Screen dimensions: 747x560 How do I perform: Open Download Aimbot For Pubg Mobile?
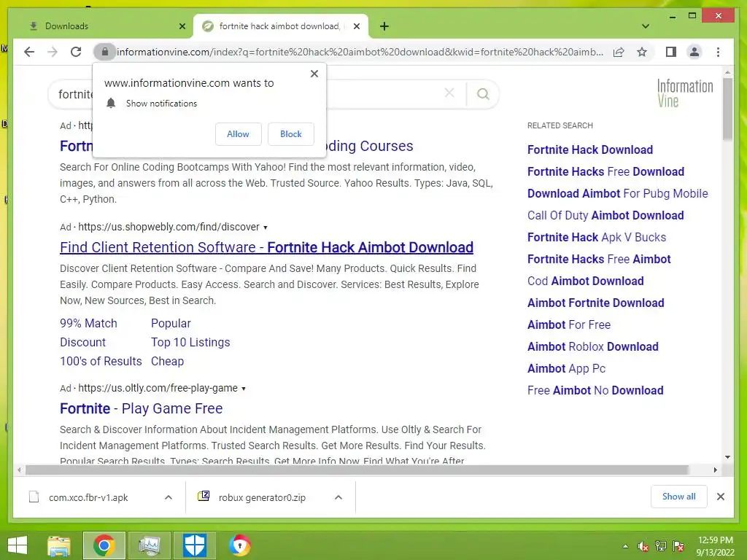pyautogui.click(x=617, y=193)
